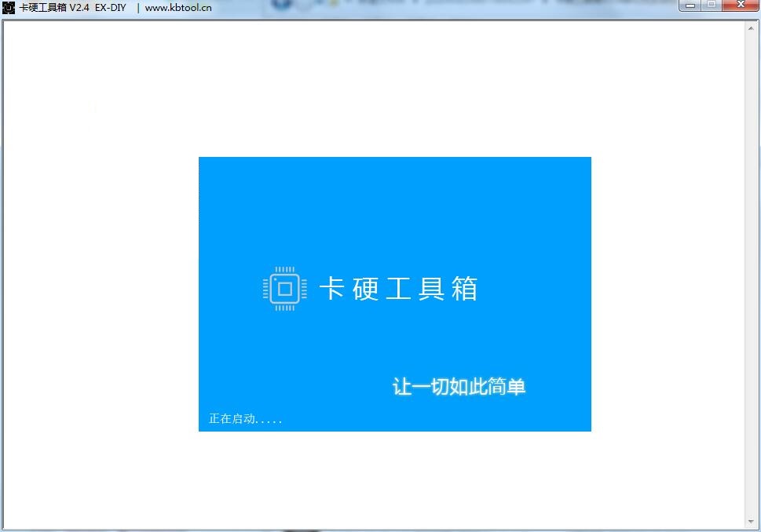Click the scrollbar up arrow

tap(751, 28)
